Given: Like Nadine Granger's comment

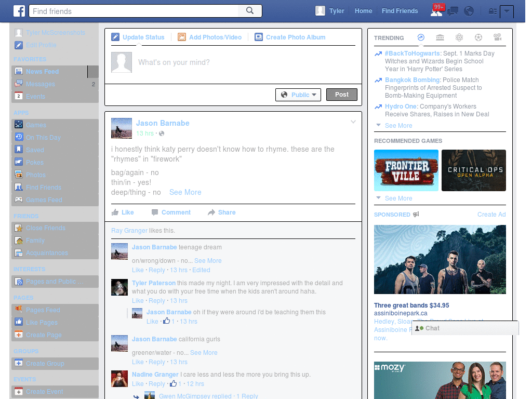Looking at the screenshot, I should (137, 384).
